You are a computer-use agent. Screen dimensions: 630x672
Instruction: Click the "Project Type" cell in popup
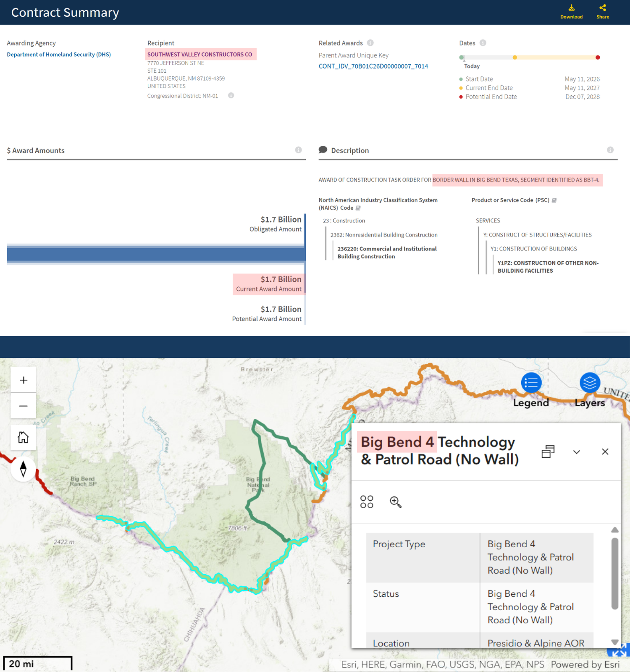click(x=423, y=557)
